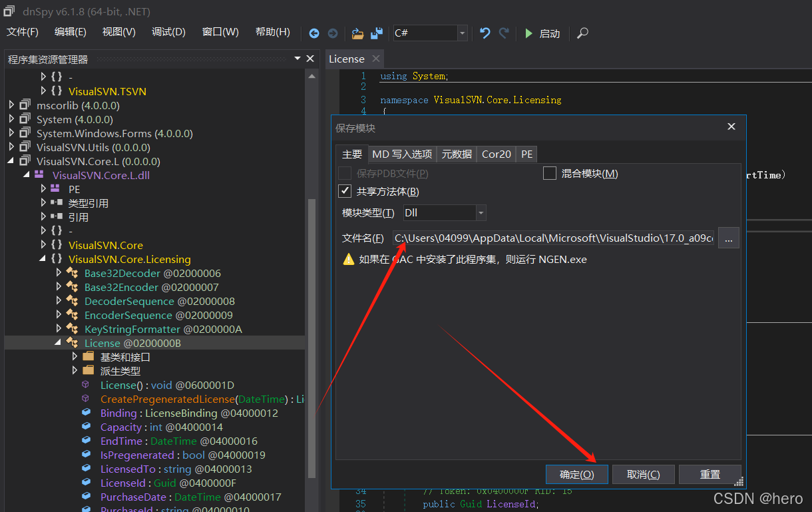
Task: Open file with the folder toolbar icon
Action: coord(358,33)
